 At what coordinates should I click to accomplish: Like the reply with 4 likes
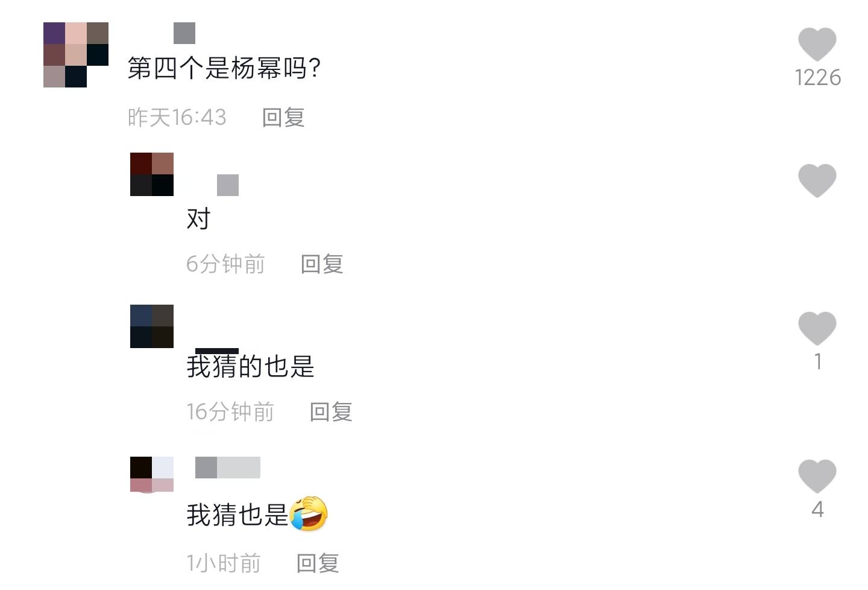[x=817, y=476]
